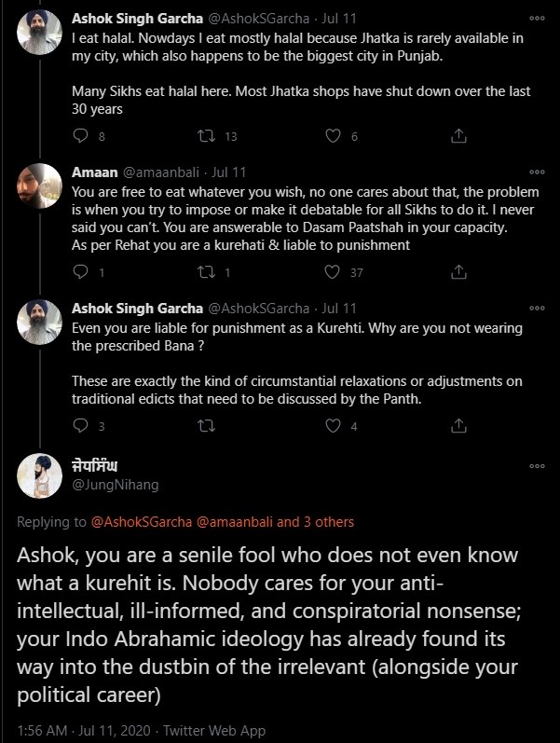Viewport: 560px width, 743px height.
Task: Open more options menu on Amaan's tweet
Action: pyautogui.click(x=537, y=172)
